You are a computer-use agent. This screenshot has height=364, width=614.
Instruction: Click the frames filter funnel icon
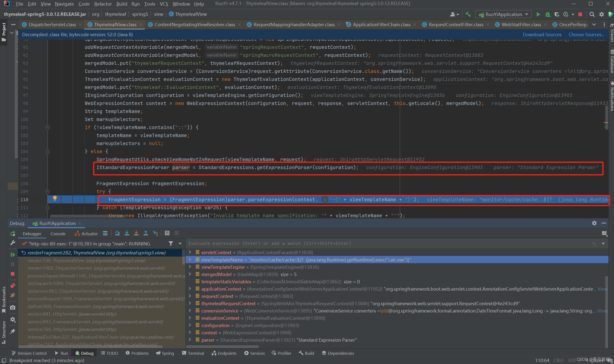[x=171, y=243]
